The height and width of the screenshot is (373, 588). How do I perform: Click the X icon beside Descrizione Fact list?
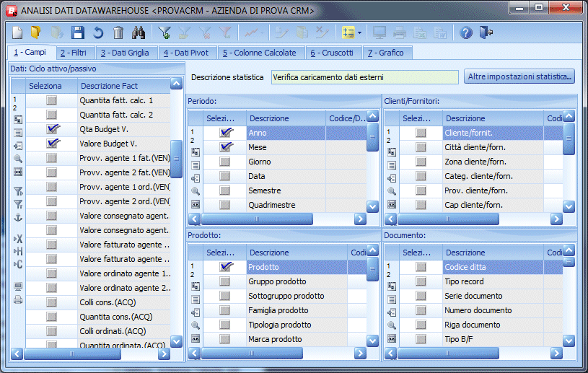click(x=18, y=239)
